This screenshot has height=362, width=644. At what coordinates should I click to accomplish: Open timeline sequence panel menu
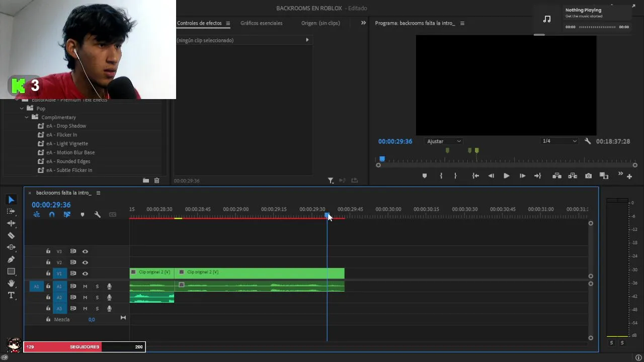pyautogui.click(x=98, y=193)
